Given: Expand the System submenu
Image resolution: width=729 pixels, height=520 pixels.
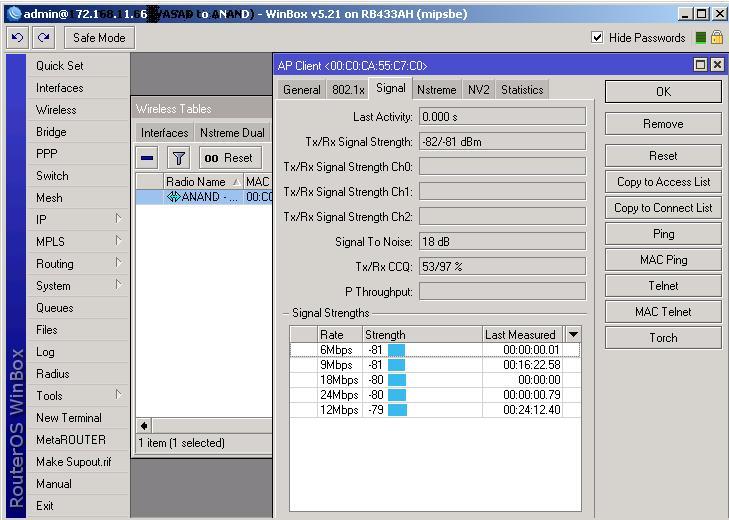Looking at the screenshot, I should tap(119, 285).
